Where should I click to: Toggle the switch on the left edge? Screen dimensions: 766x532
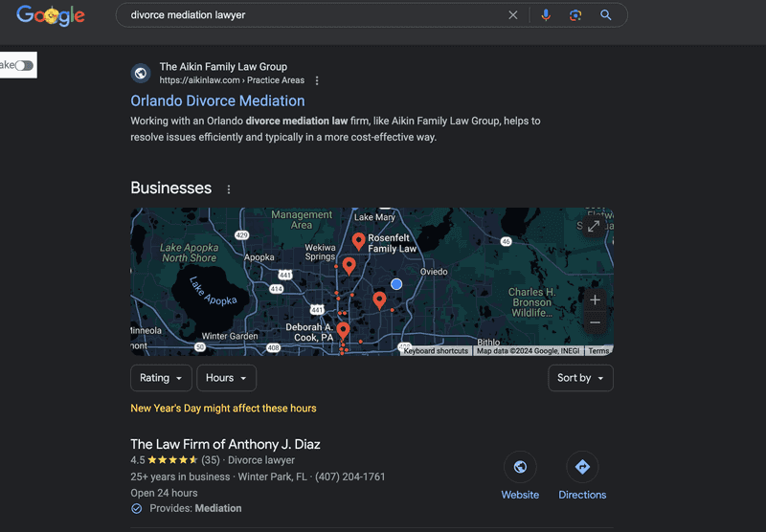[23, 65]
